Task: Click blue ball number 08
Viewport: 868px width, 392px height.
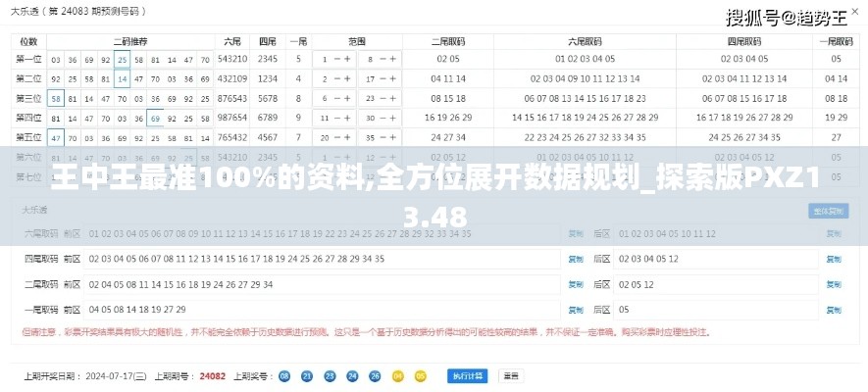Action: click(x=284, y=376)
